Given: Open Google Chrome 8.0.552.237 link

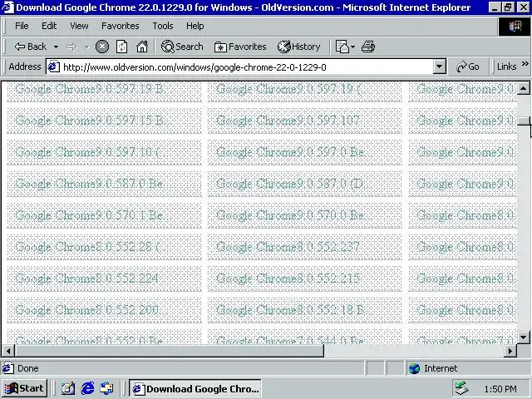Looking at the screenshot, I should [x=288, y=247].
